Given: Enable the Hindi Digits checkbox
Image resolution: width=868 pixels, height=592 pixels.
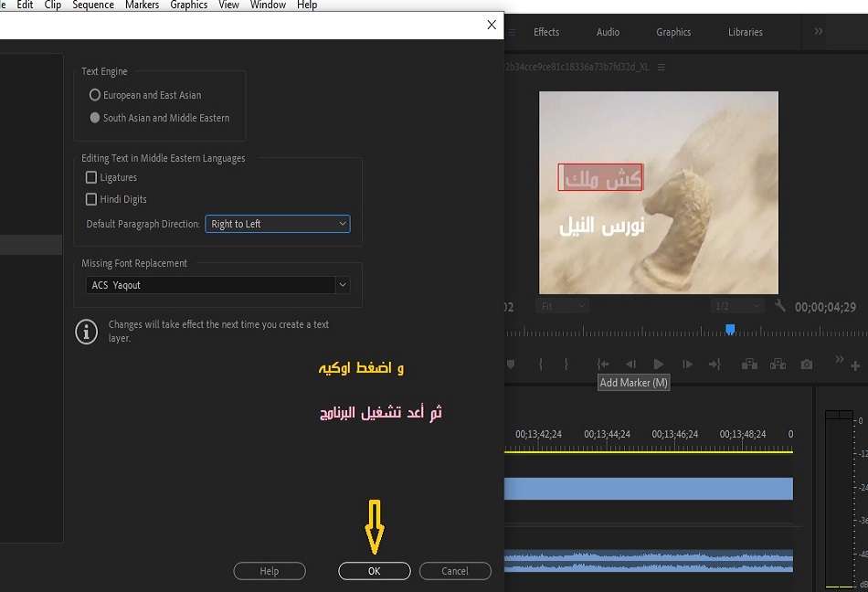Looking at the screenshot, I should [91, 199].
